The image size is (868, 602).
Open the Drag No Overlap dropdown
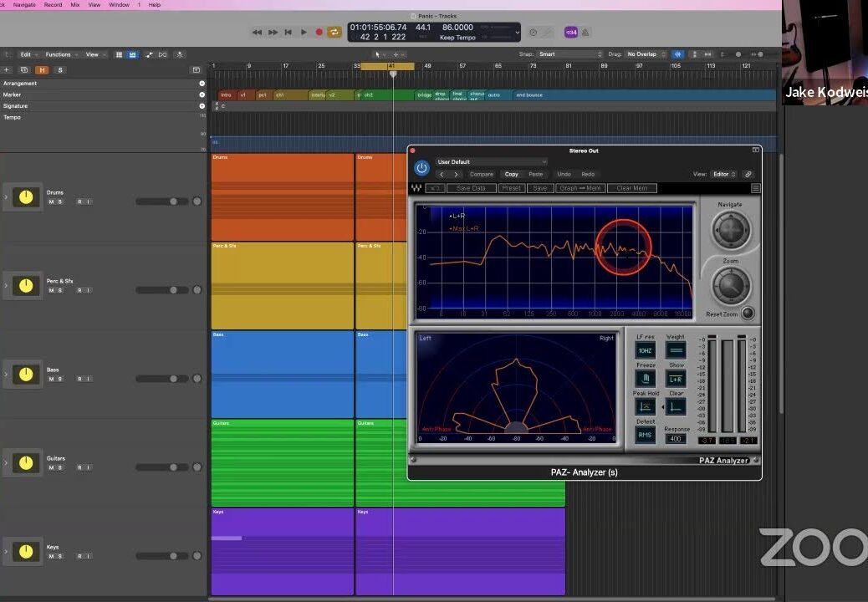646,54
